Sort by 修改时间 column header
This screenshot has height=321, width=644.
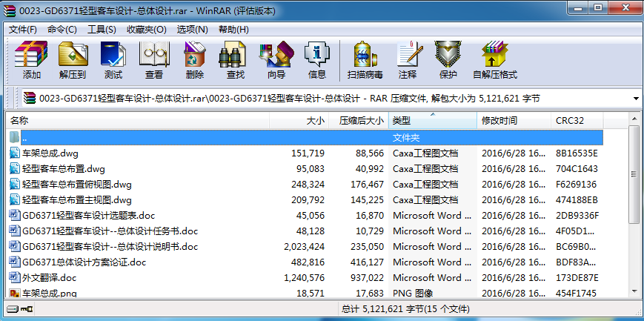point(514,120)
